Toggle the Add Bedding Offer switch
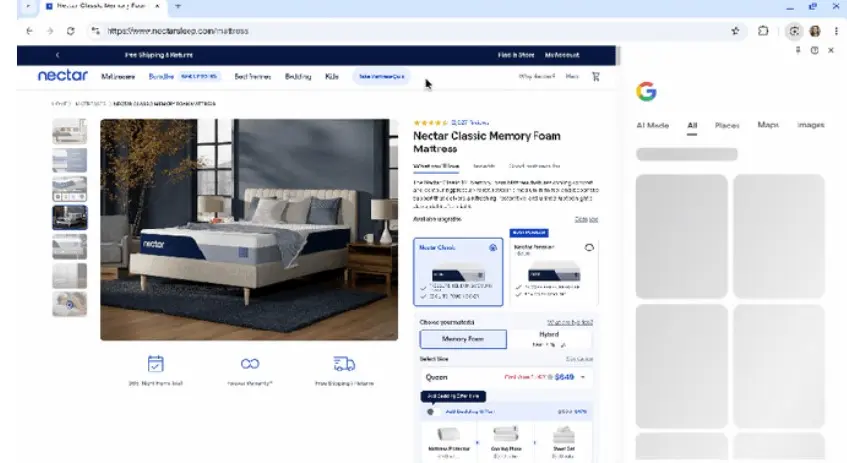 (x=432, y=412)
